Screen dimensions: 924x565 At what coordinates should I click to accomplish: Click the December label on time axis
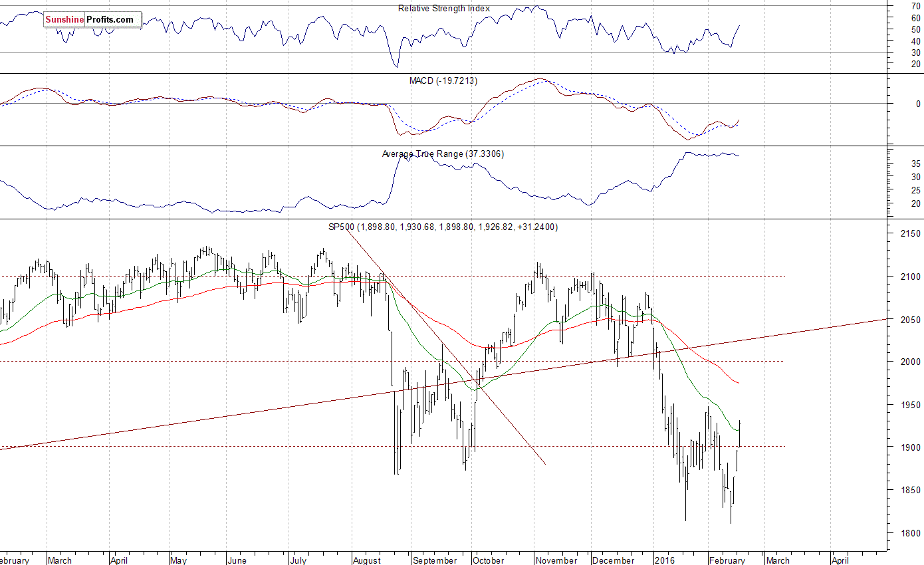tap(614, 560)
